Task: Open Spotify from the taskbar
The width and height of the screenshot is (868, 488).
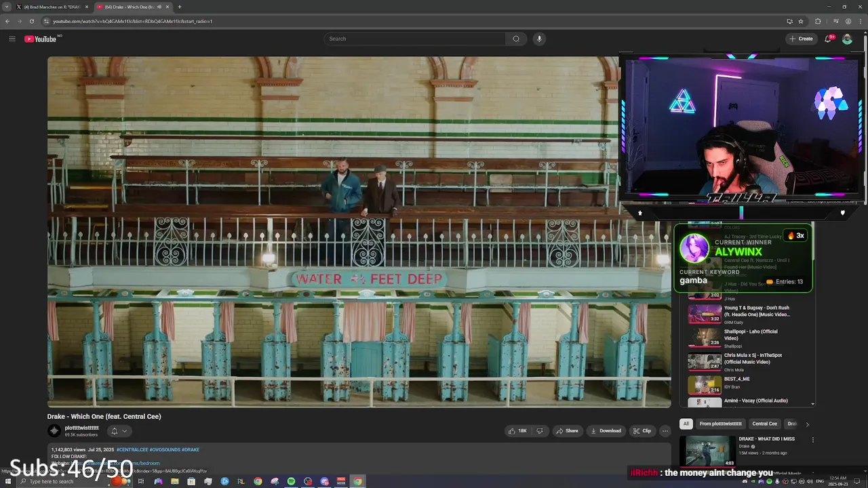Action: pos(291,481)
